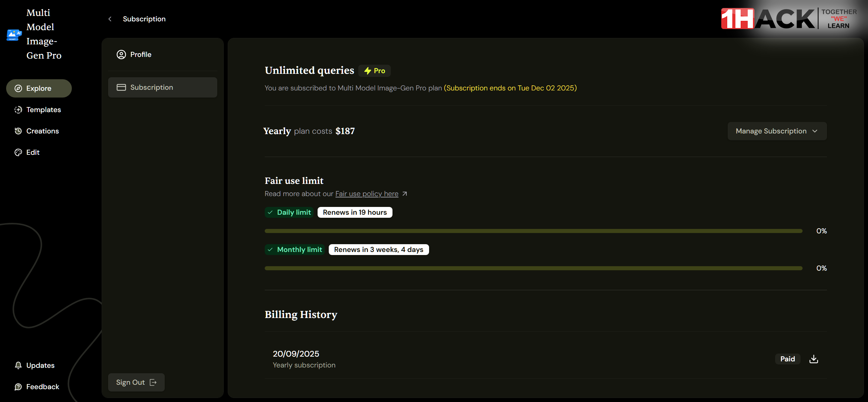Open the Fair use policy link
The image size is (868, 402).
click(x=367, y=194)
